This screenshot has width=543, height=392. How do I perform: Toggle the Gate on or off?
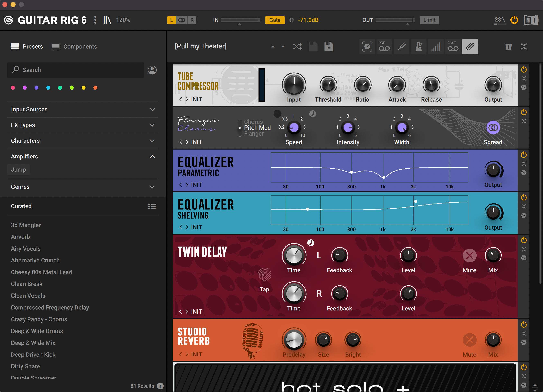tap(275, 20)
